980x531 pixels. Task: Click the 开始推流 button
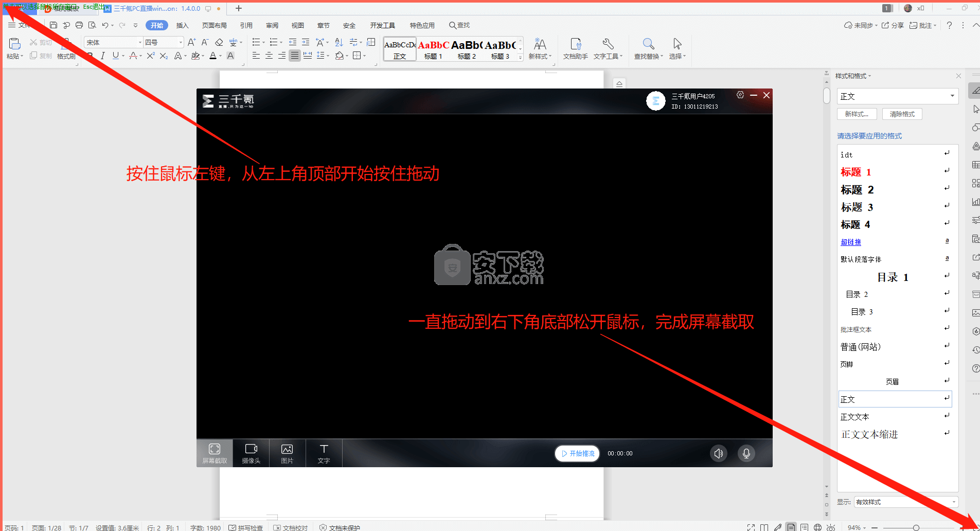pos(577,453)
